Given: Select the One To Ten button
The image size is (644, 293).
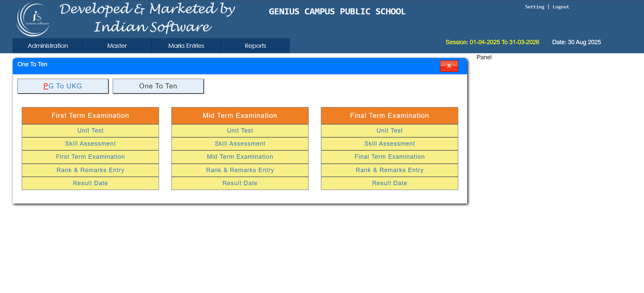Looking at the screenshot, I should [x=158, y=86].
